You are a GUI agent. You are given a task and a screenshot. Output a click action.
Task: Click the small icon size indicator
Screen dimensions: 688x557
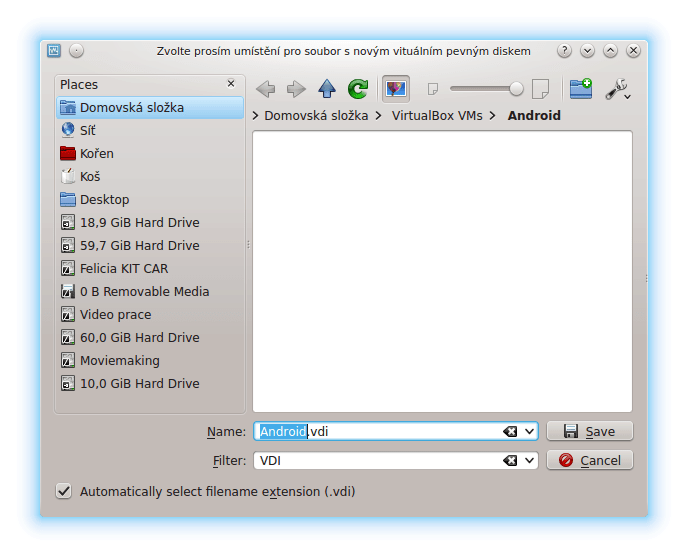click(433, 89)
